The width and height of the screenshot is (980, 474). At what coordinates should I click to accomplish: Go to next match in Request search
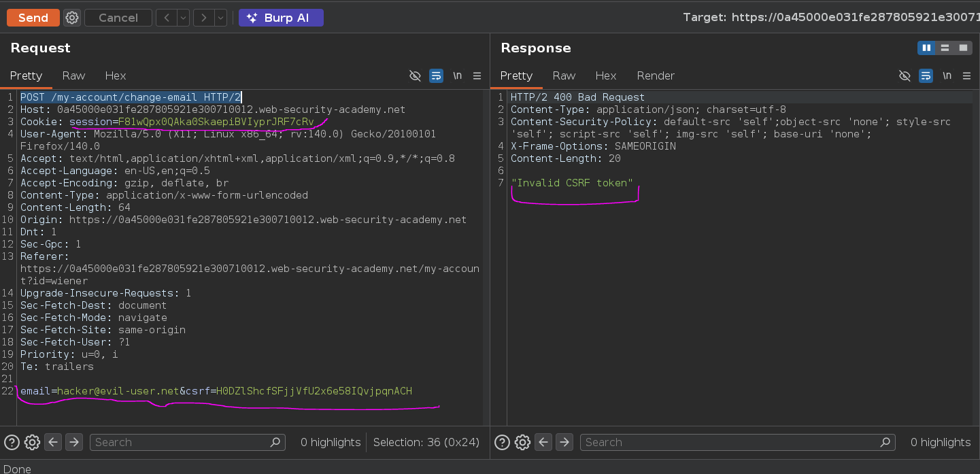click(74, 442)
